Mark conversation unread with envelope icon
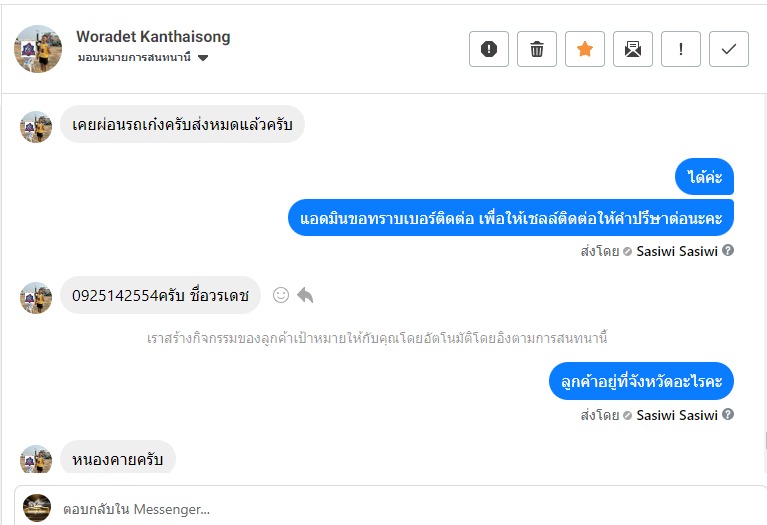 [x=633, y=49]
